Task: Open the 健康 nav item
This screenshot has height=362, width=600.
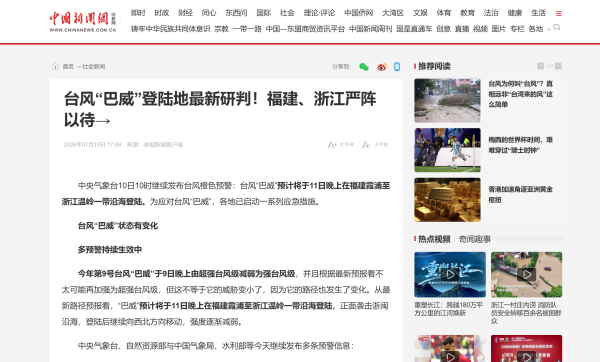Action: point(515,13)
